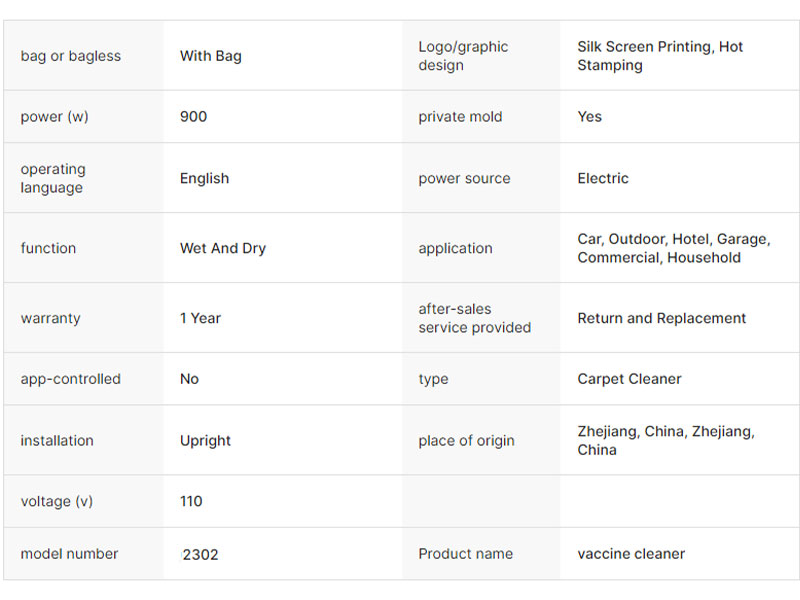Click the 'Carpet Cleaner' type value

(x=630, y=379)
